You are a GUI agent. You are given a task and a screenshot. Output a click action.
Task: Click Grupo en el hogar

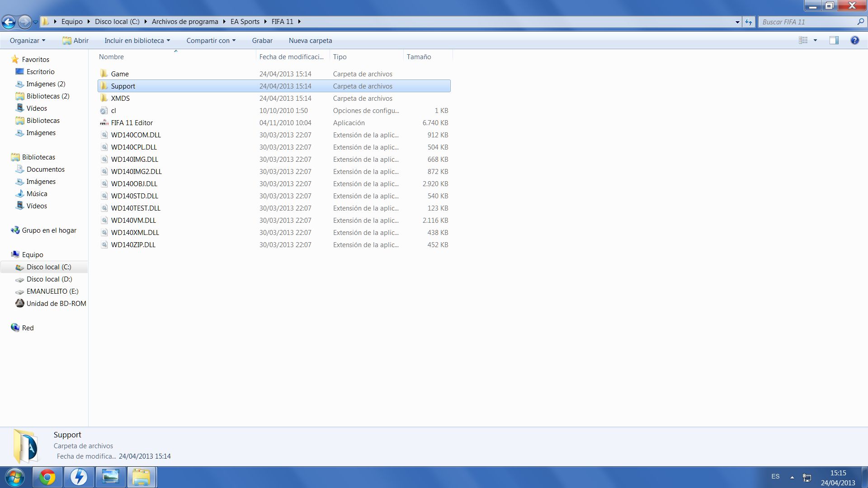coord(49,230)
